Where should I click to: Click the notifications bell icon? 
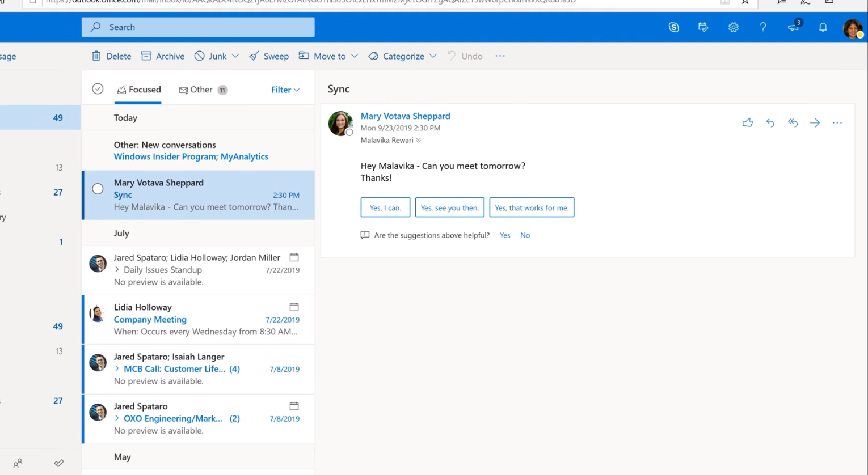(823, 27)
